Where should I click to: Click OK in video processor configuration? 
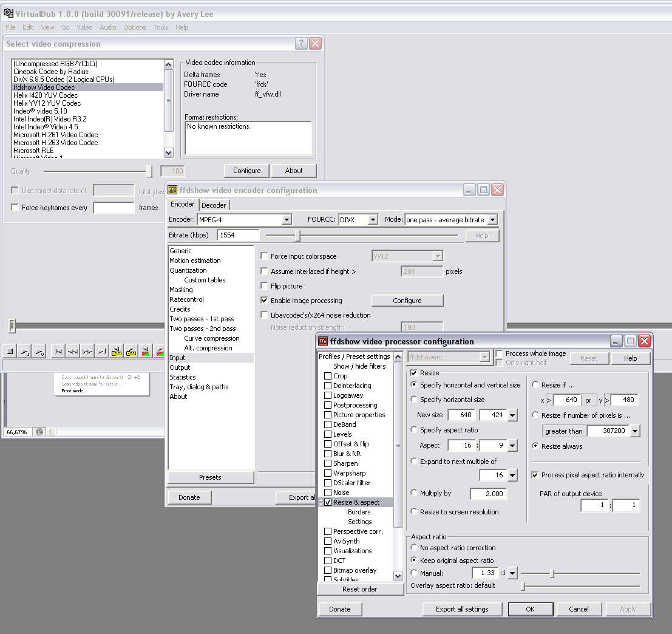pos(530,609)
